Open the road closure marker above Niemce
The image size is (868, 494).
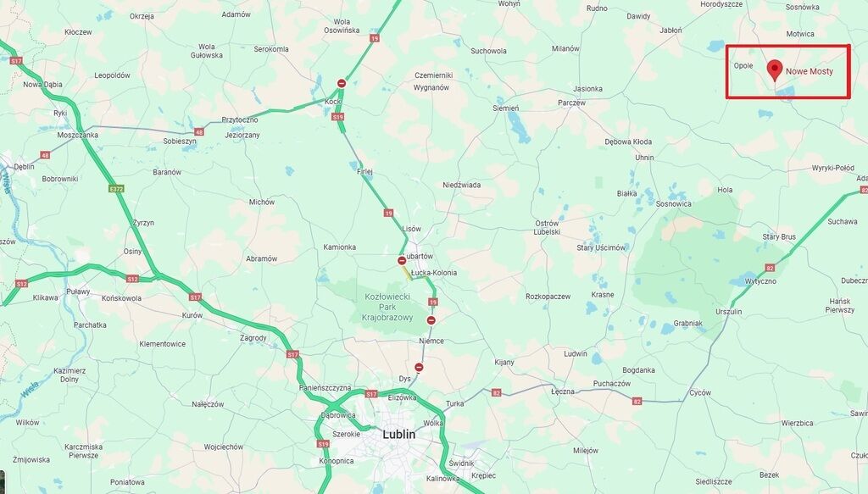[x=431, y=320]
